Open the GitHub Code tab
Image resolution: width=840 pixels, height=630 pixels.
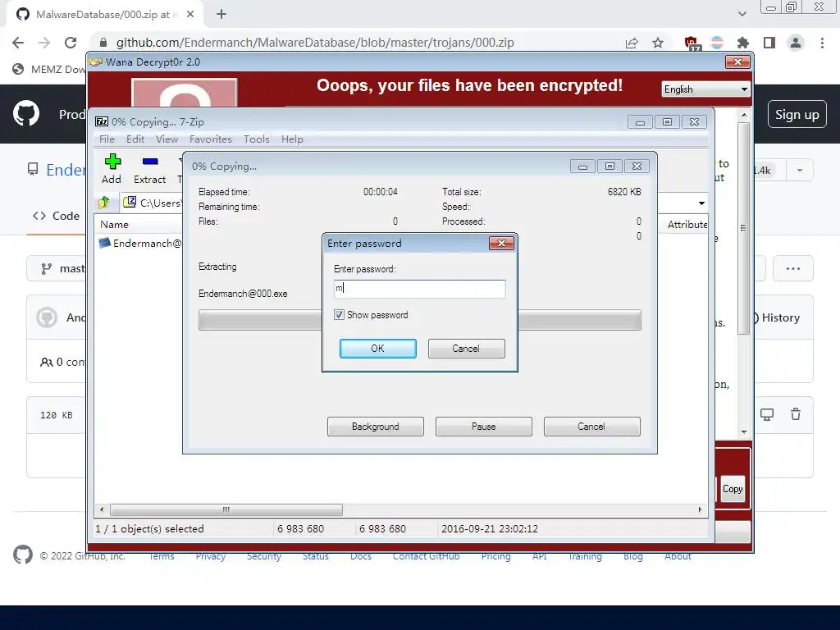pos(57,216)
